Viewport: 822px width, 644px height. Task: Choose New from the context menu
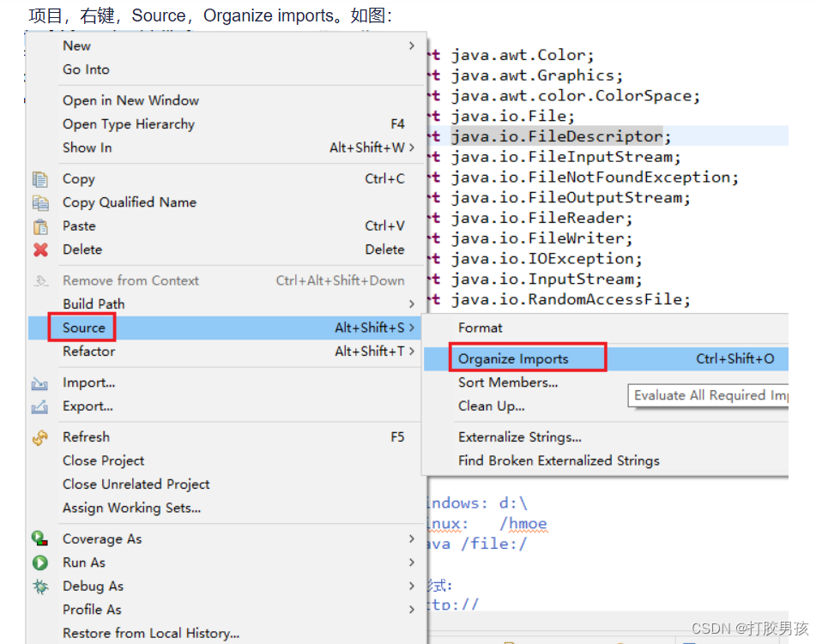(x=226, y=46)
